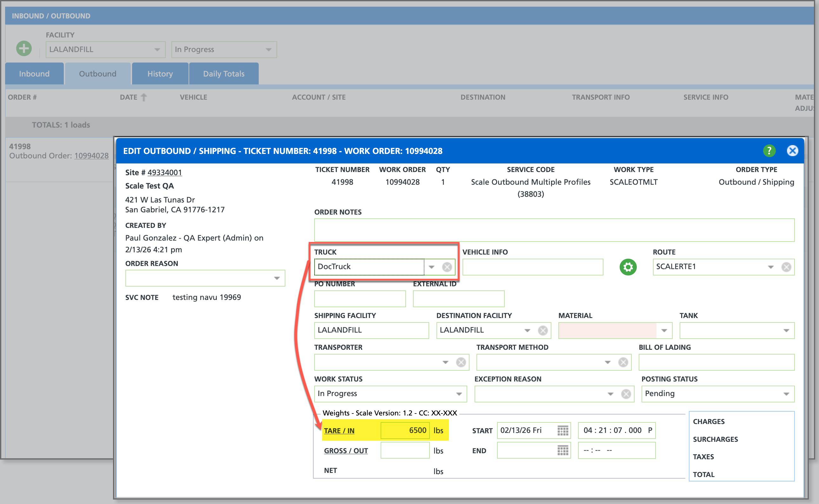Clear the Transport Method field

tap(623, 362)
